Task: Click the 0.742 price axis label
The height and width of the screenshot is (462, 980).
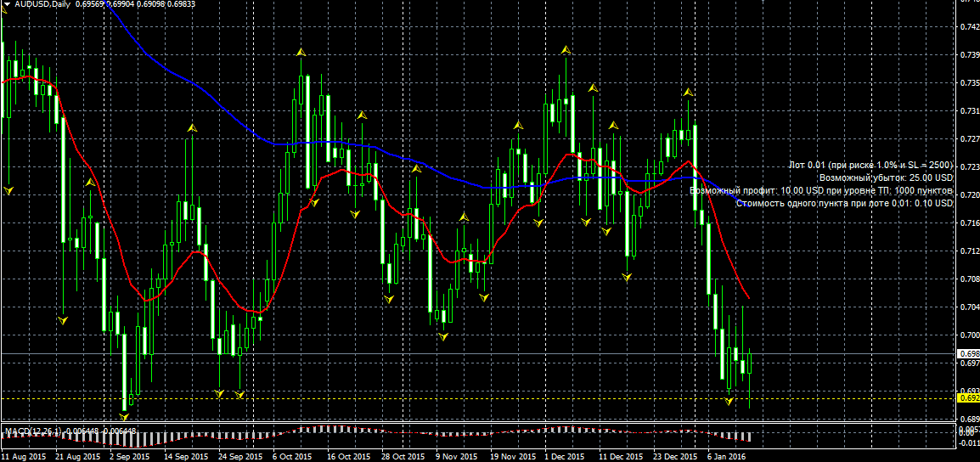Action: pyautogui.click(x=969, y=27)
